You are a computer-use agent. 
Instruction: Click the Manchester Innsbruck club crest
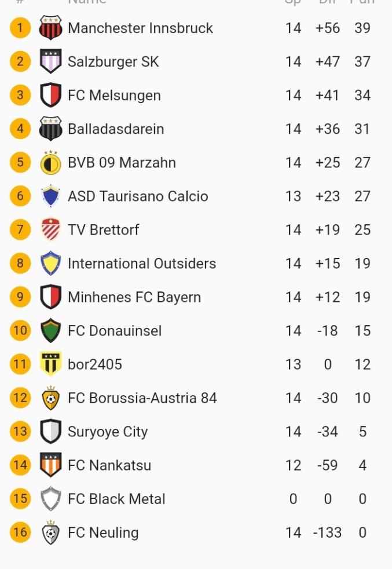(51, 28)
